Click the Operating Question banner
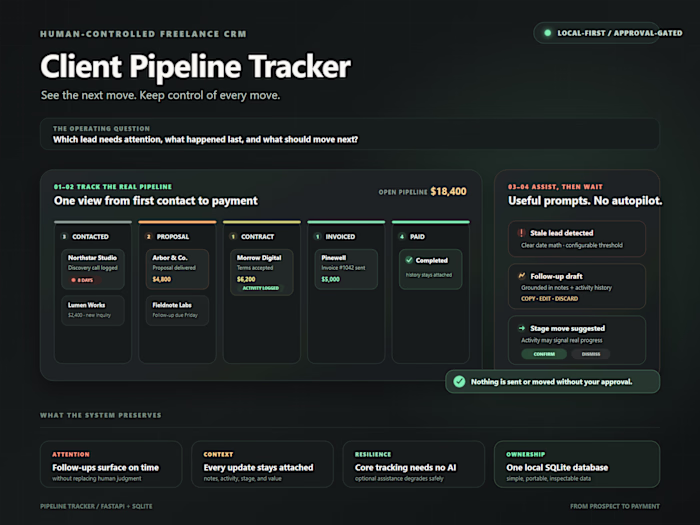The image size is (700, 525). point(350,134)
